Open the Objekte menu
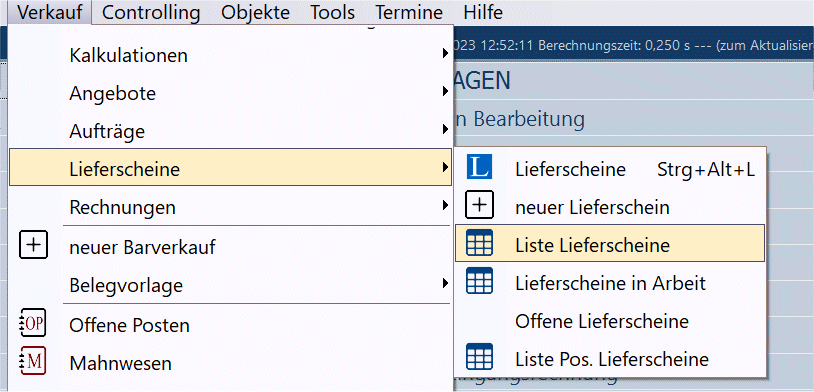This screenshot has height=392, width=814. pos(255,12)
